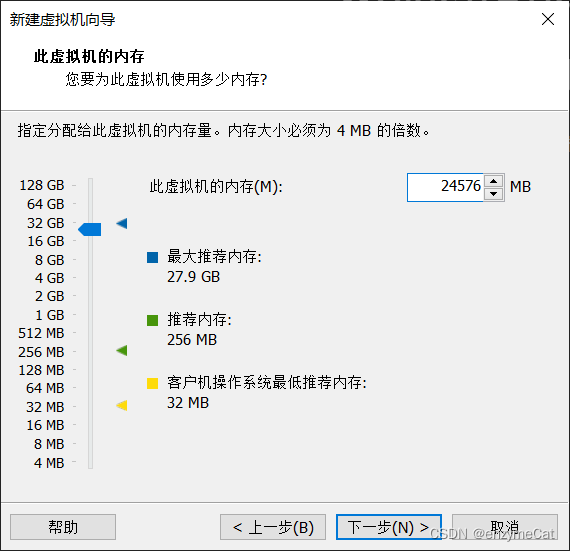Click the MB unit label beside memory field
The image size is (570, 551).
(520, 187)
